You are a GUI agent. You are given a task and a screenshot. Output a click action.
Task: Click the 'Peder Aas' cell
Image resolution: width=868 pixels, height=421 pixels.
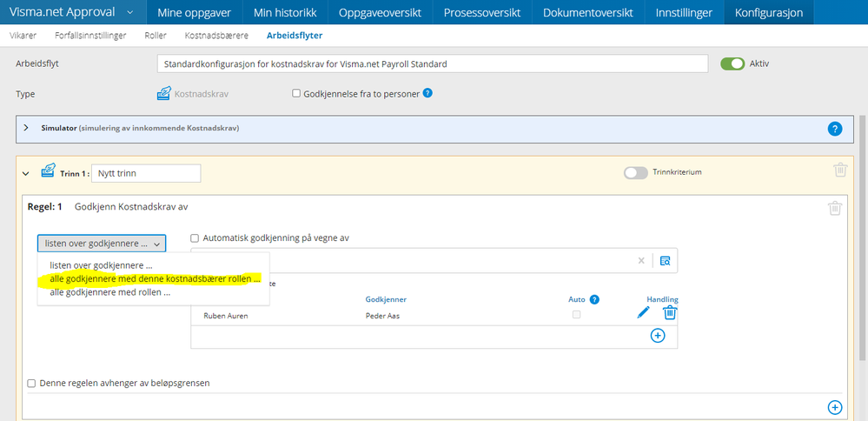tap(382, 315)
